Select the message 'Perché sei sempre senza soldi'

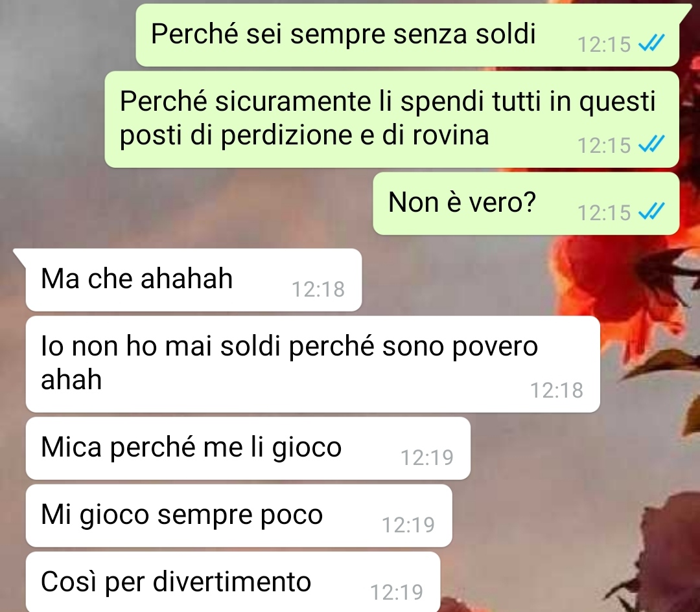[407, 35]
